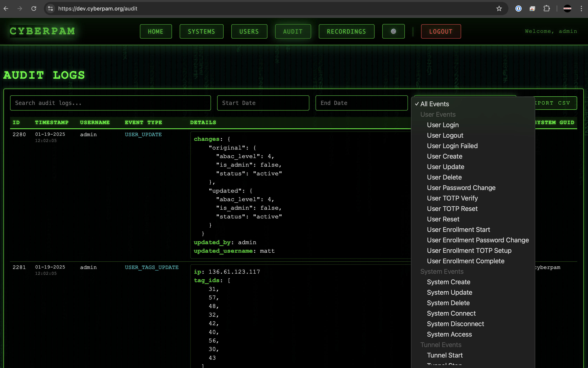This screenshot has height=368, width=588.
Task: Go to the Systems nav tab
Action: 201,31
